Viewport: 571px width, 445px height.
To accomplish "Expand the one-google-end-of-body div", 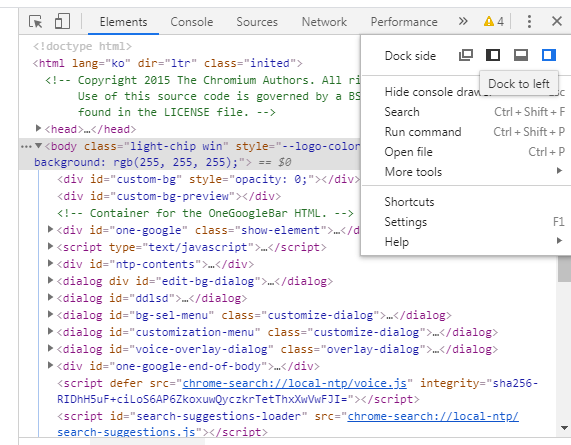I will [51, 365].
